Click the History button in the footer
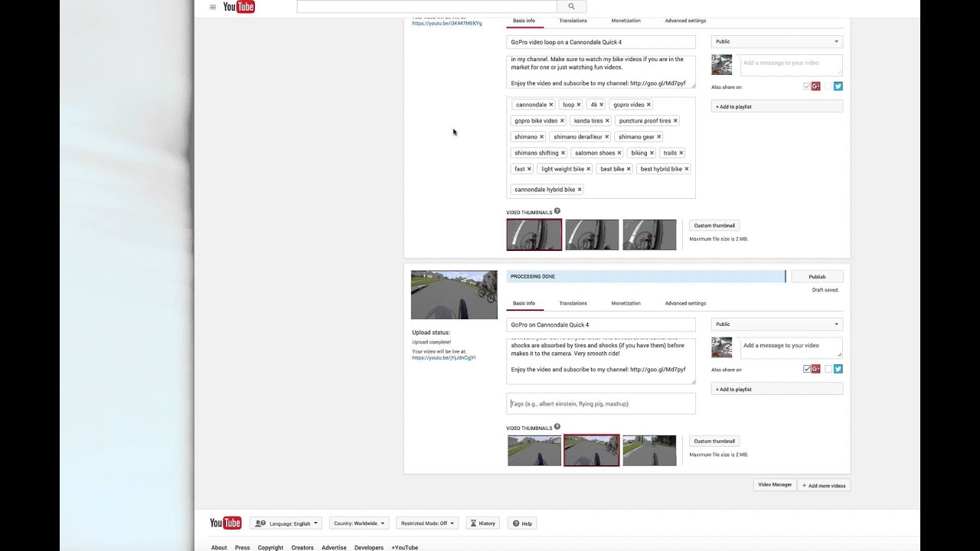 coord(482,523)
